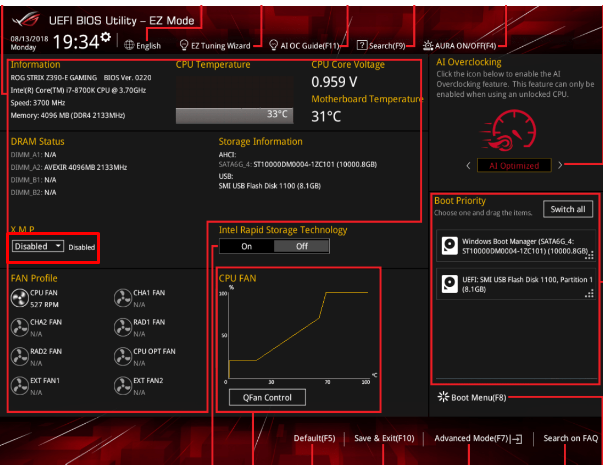The height and width of the screenshot is (467, 603).
Task: Click the EZ Tuning Wizard lightbulb icon
Action: point(184,45)
